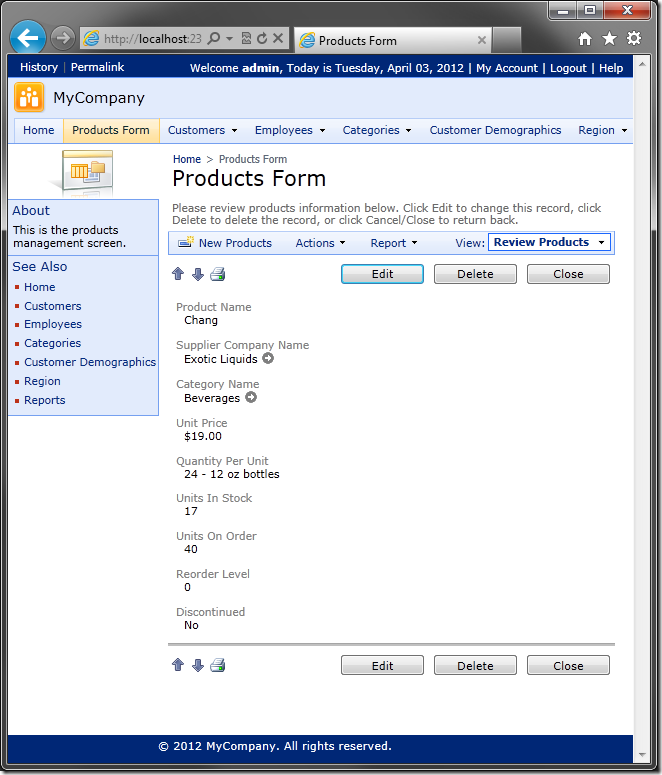Open Home in See Also list
662x775 pixels.
[x=40, y=287]
